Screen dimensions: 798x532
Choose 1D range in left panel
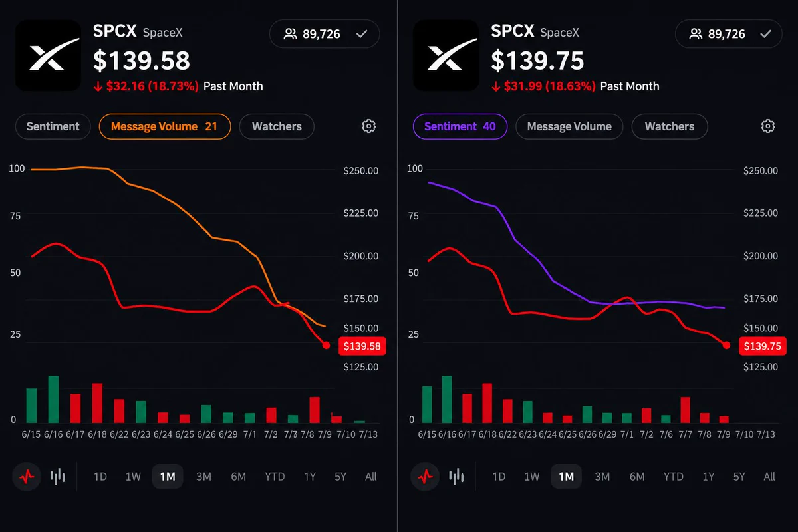pyautogui.click(x=100, y=476)
